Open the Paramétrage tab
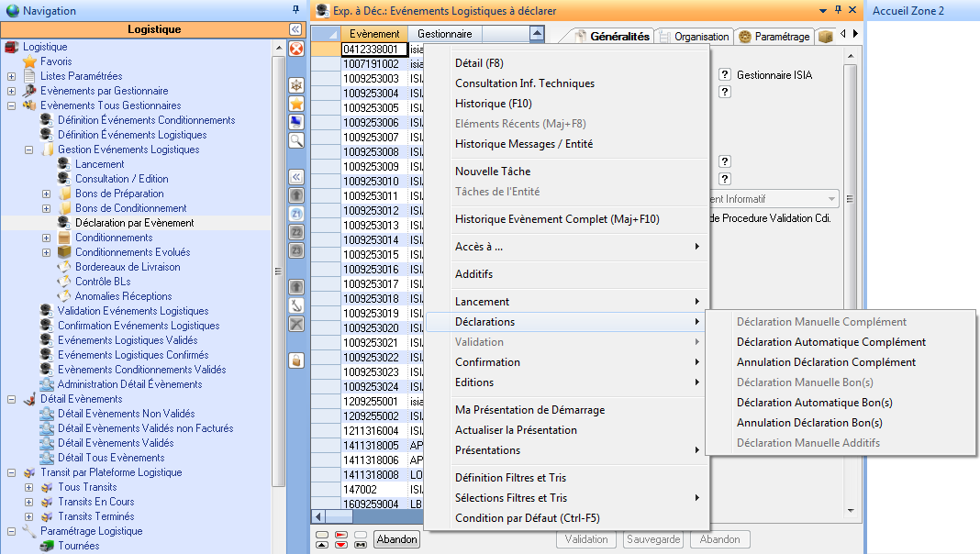 coord(774,37)
